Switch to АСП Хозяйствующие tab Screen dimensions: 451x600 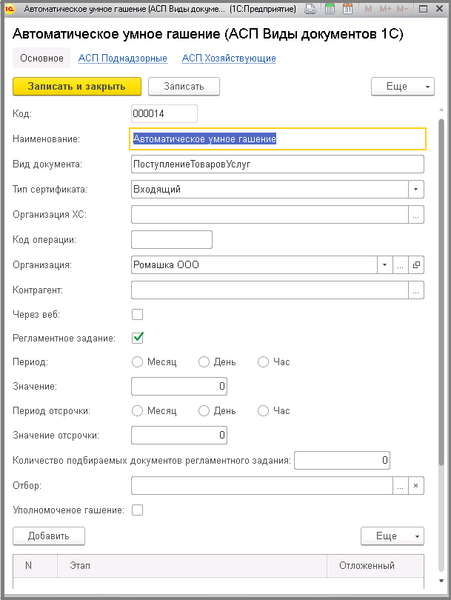click(x=229, y=58)
